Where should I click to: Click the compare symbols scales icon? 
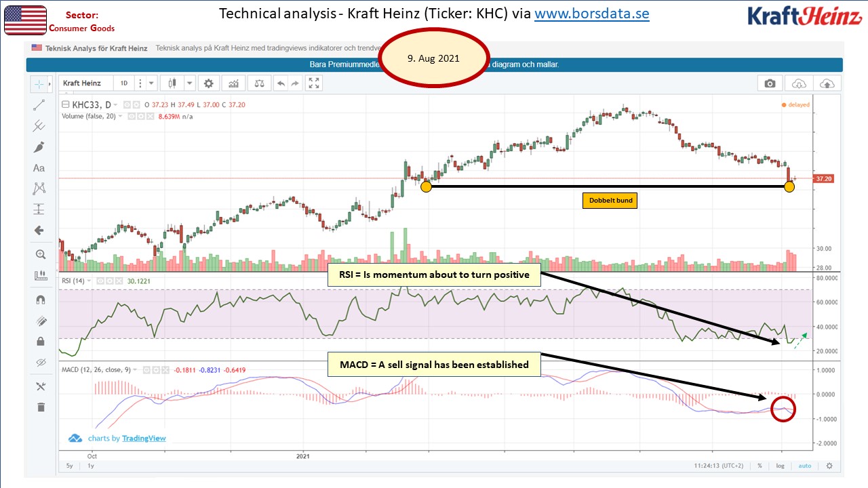point(258,83)
